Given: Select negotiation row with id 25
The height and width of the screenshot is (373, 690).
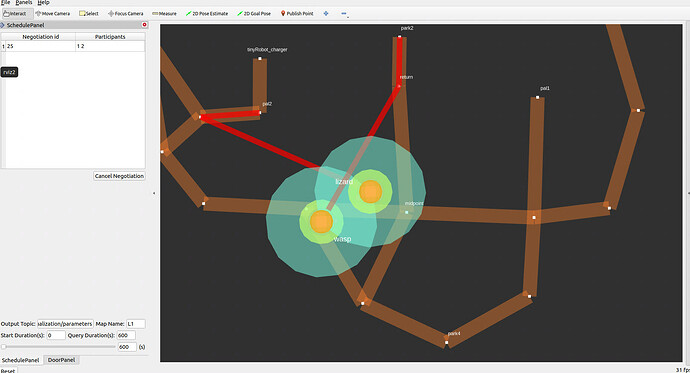Looking at the screenshot, I should coord(73,46).
